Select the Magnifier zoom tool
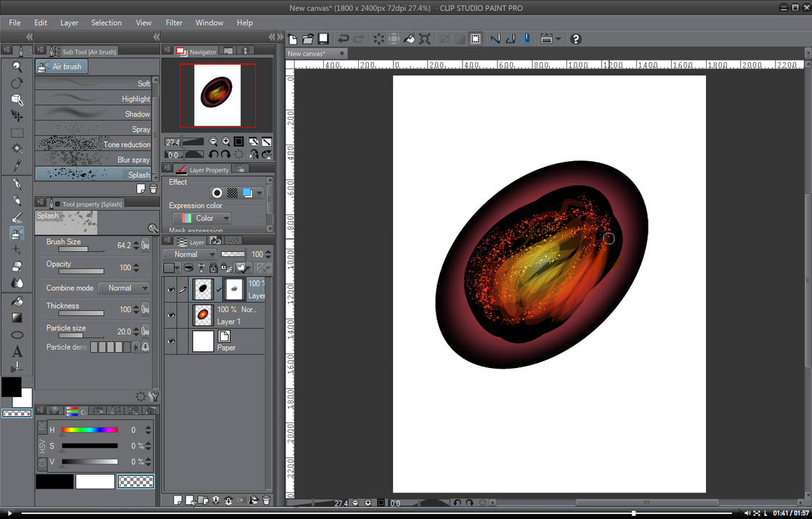812x519 pixels. pyautogui.click(x=16, y=66)
